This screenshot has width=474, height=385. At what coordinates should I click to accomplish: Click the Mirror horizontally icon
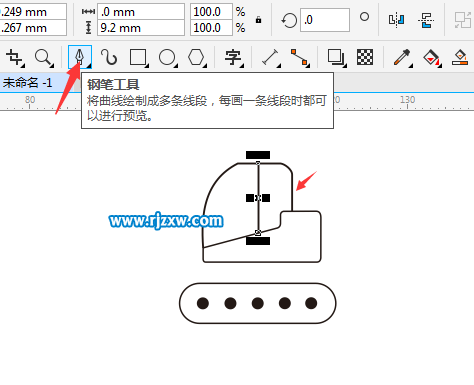tap(396, 20)
